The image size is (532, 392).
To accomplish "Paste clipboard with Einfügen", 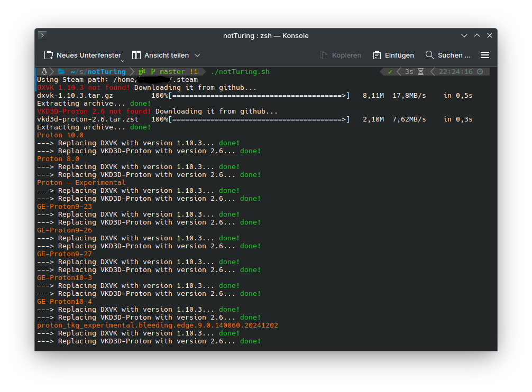I will tap(393, 55).
